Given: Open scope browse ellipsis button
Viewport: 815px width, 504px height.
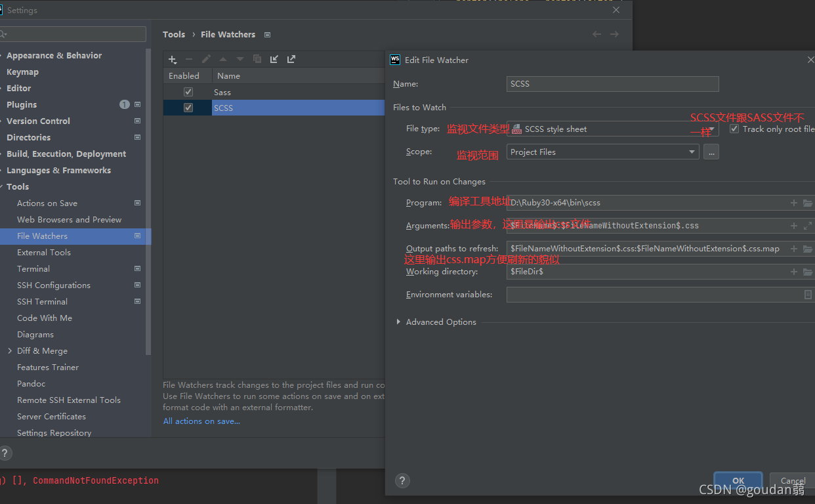Looking at the screenshot, I should click(x=711, y=152).
